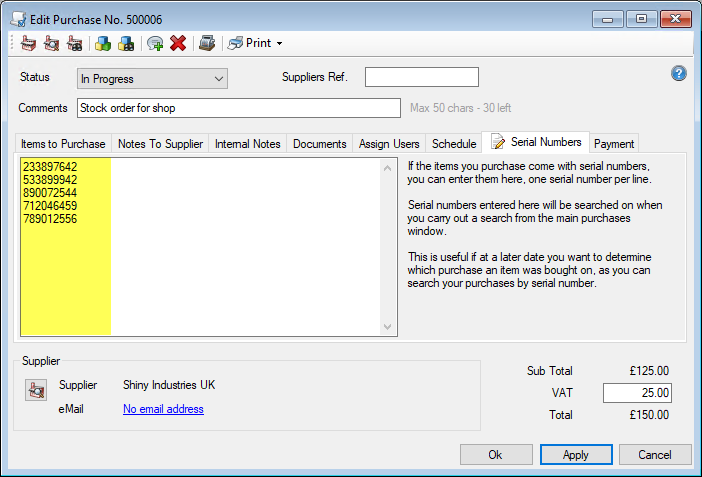Open the blue help question mark icon
The height and width of the screenshot is (477, 702).
pyautogui.click(x=679, y=74)
